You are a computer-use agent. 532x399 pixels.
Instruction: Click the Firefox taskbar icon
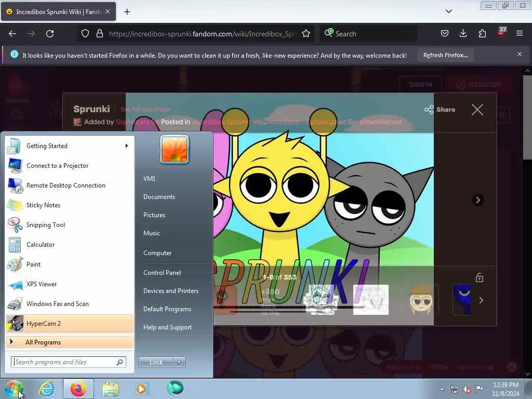click(x=78, y=389)
